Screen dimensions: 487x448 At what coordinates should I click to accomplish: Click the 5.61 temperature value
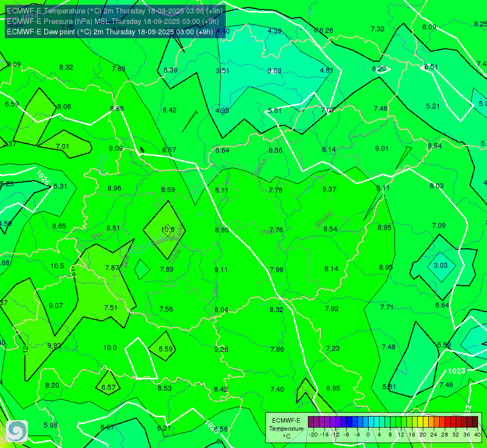tap(275, 111)
